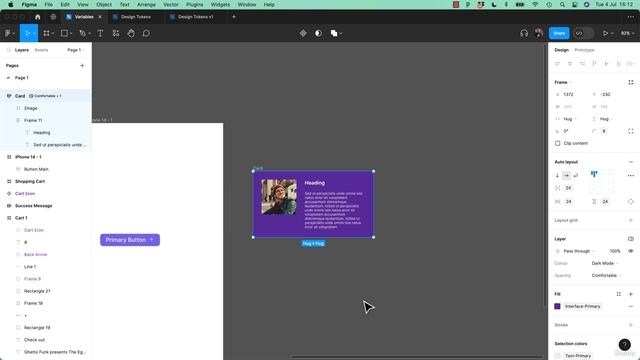The height and width of the screenshot is (360, 640).
Task: Select the Move tool
Action: click(x=28, y=33)
